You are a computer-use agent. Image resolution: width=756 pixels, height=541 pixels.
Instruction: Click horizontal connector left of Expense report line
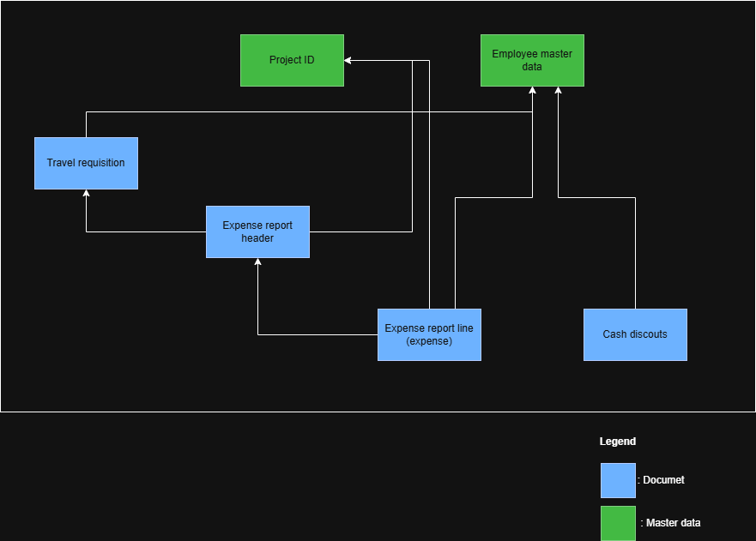[318, 334]
